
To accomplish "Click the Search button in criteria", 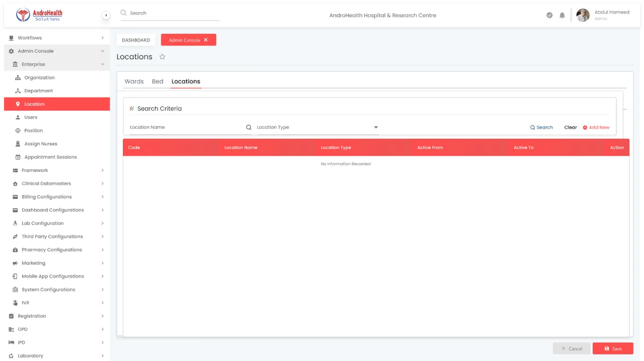I will [541, 127].
